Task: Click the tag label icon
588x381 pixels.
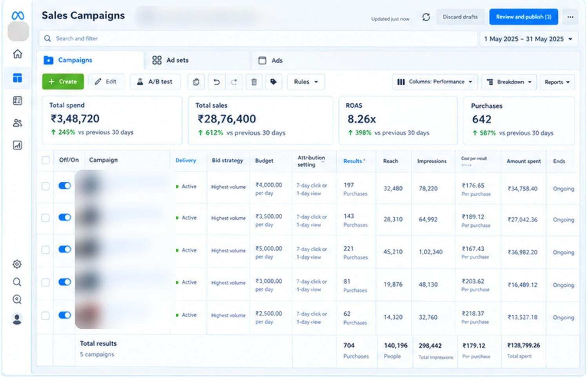Action: point(274,82)
